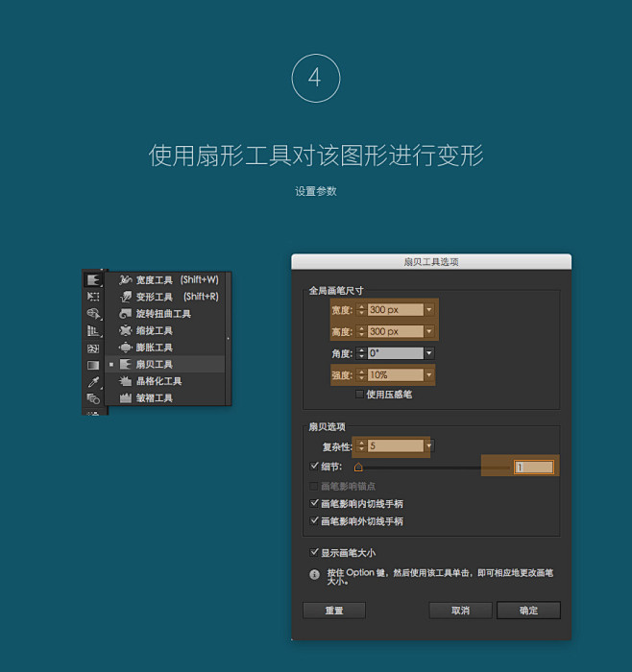The height and width of the screenshot is (672, 632).
Task: Click the Eyedropper tool in the toolbar
Action: point(93,382)
